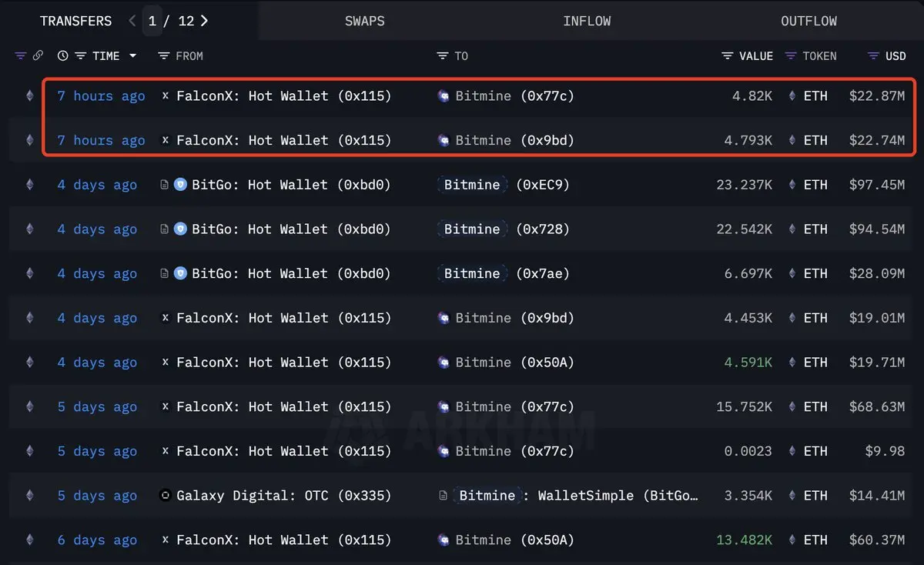Open the USD column filter
This screenshot has height=565, width=924.
pos(873,55)
